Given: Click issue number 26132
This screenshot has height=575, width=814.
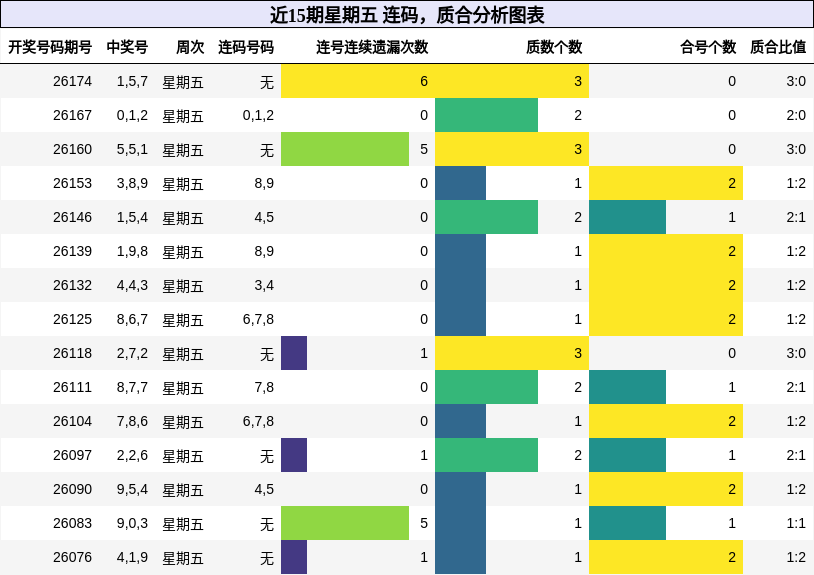Looking at the screenshot, I should (72, 285).
